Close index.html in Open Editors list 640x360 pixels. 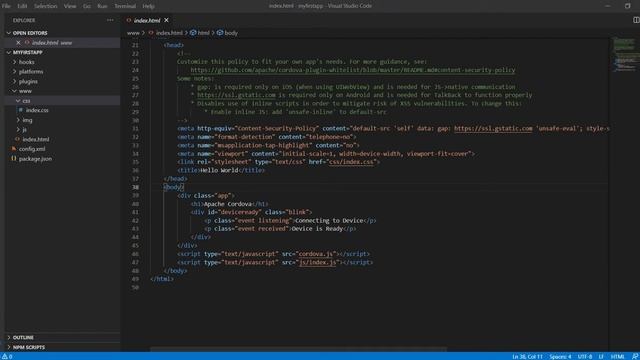18,42
